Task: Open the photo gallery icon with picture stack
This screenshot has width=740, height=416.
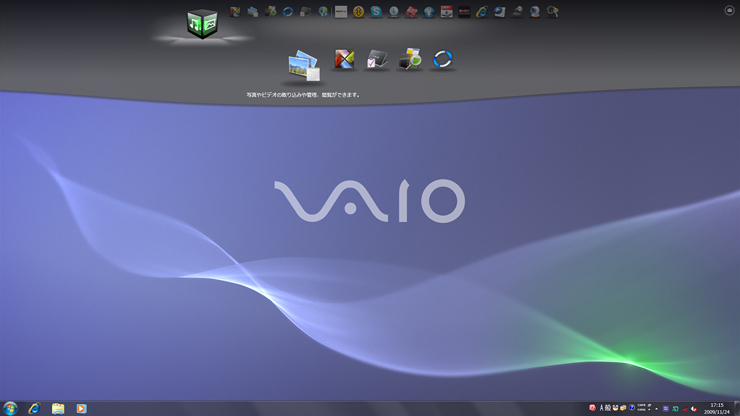Action: pyautogui.click(x=303, y=65)
